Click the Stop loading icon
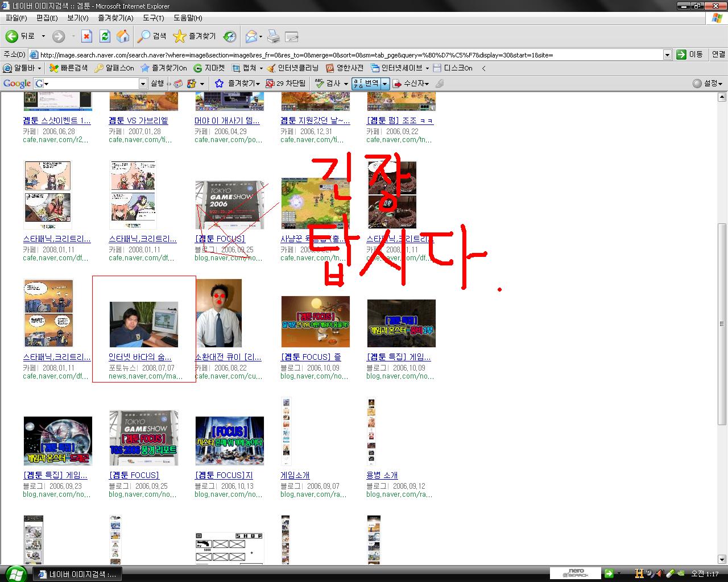 (86, 36)
